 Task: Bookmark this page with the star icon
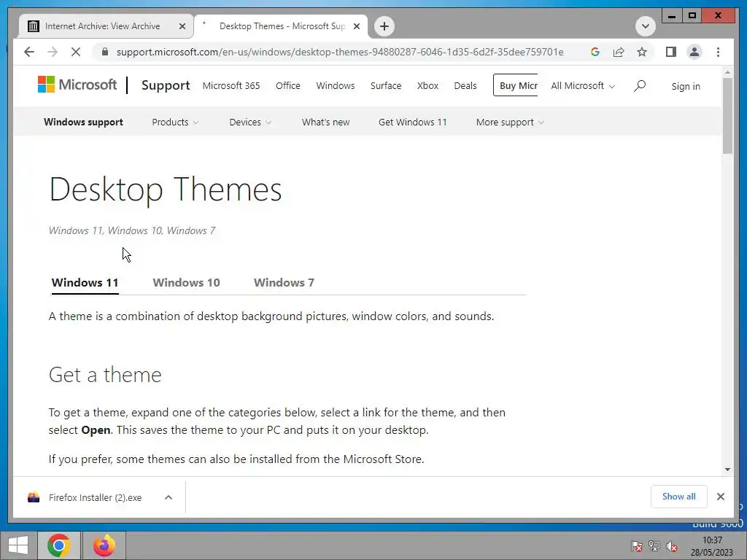point(642,52)
